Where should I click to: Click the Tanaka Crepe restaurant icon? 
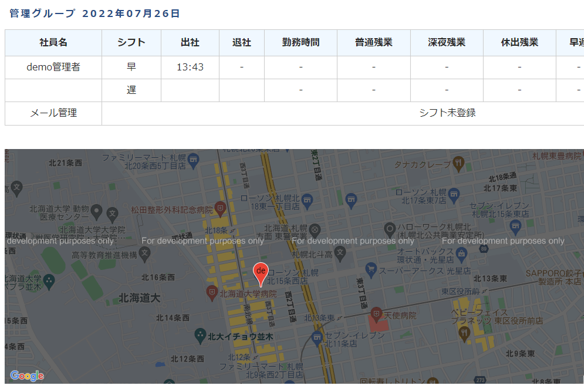(458, 164)
